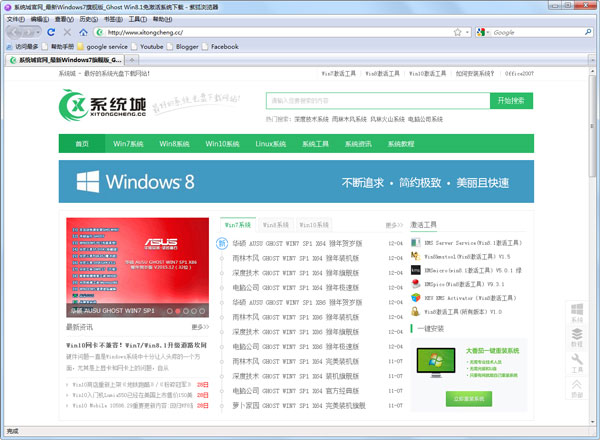The width and height of the screenshot is (600, 440).
Task: Select the last carousel dot on ASUS slide
Action: tap(202, 311)
